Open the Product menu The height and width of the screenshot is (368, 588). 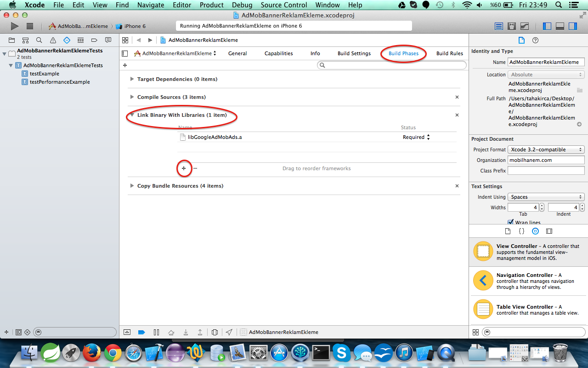pyautogui.click(x=211, y=5)
